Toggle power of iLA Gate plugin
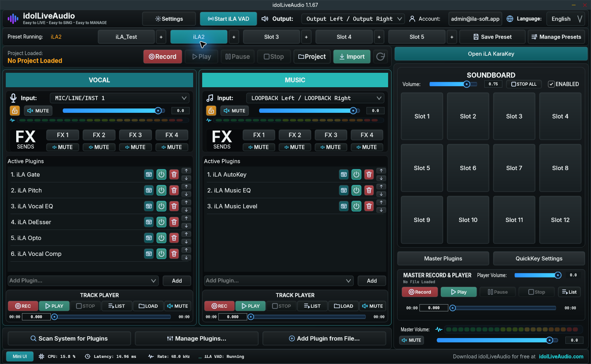 click(161, 174)
